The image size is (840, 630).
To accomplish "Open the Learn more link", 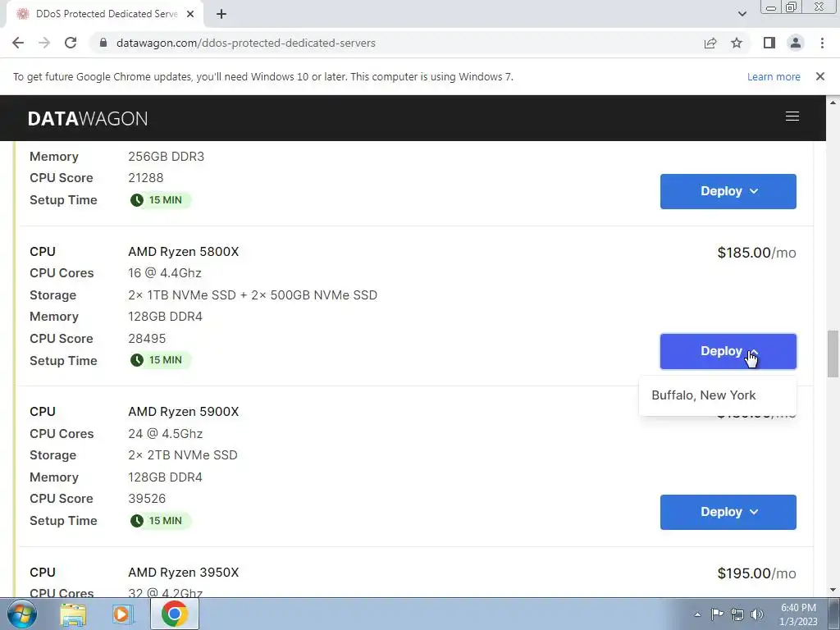I will (x=774, y=76).
